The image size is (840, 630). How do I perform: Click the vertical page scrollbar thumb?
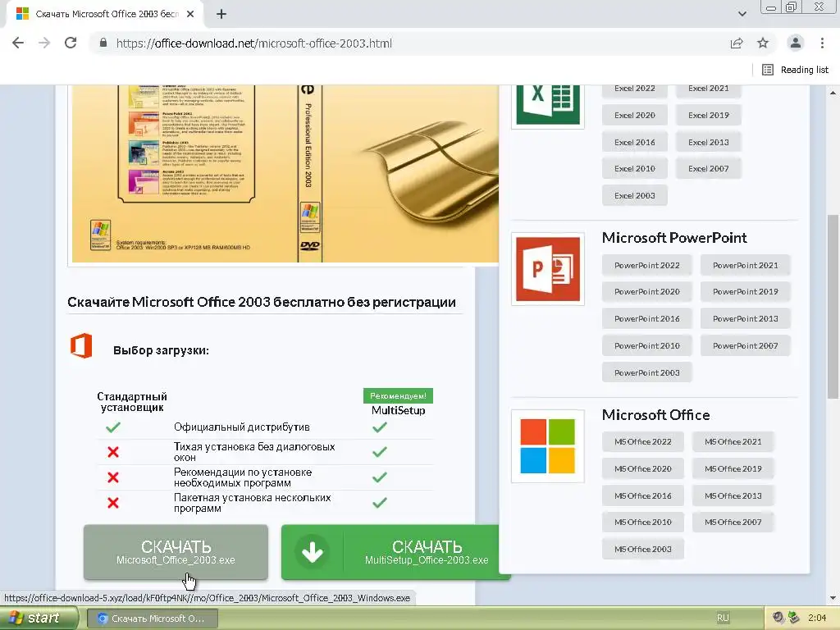point(833,307)
